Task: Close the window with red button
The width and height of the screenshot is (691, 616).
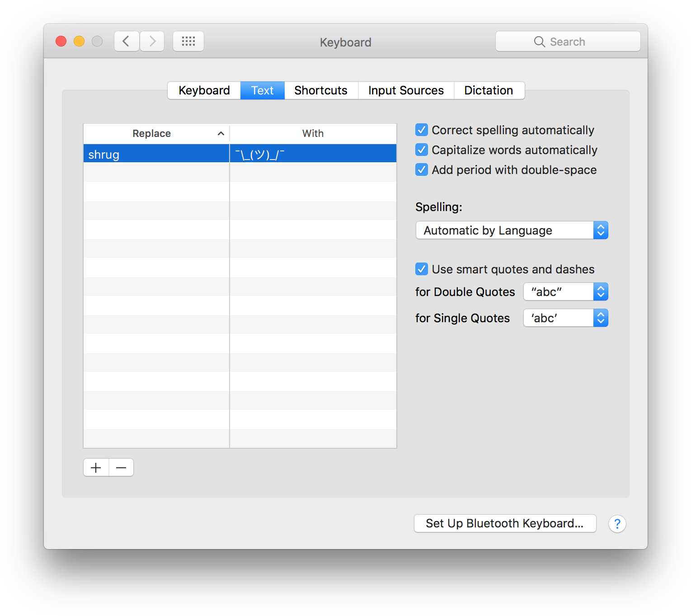Action: 61,42
